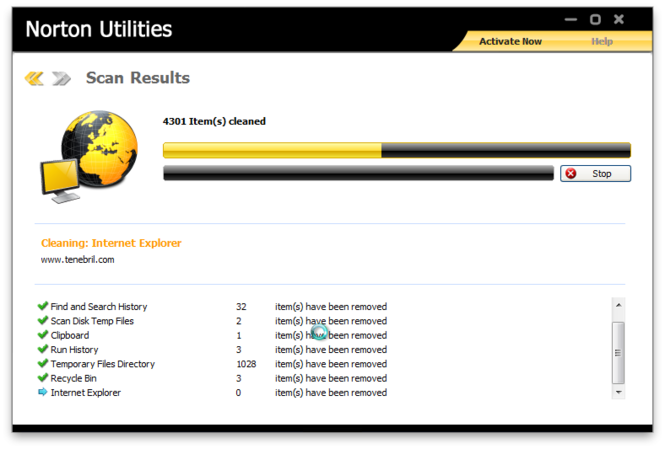
Task: Click the 1028 removed items count
Action: coord(246,364)
